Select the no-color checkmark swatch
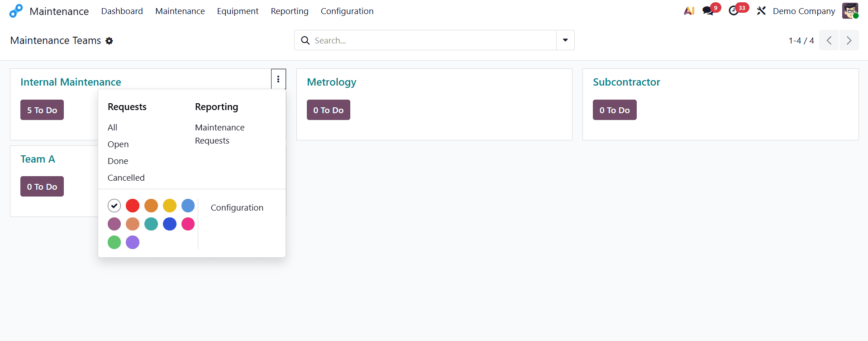Image resolution: width=868 pixels, height=341 pixels. point(114,206)
